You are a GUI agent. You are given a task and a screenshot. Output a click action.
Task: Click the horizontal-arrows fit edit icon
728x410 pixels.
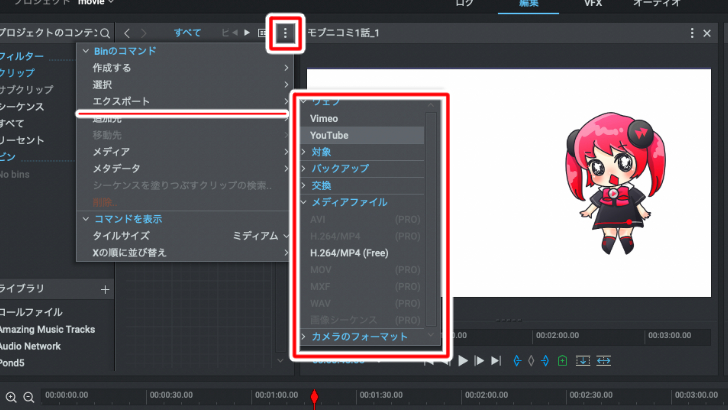[604, 361]
